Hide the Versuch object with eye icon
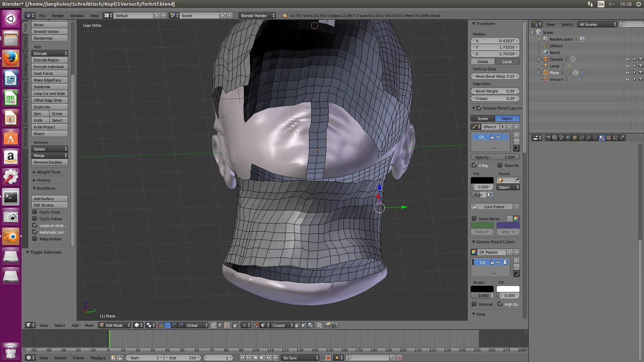Viewport: 644px width, 362px height. coord(627,79)
